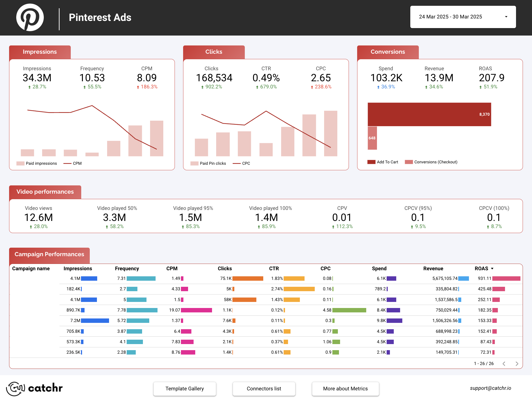Open the Template Gallery
Image resolution: width=532 pixels, height=400 pixels.
(x=184, y=388)
